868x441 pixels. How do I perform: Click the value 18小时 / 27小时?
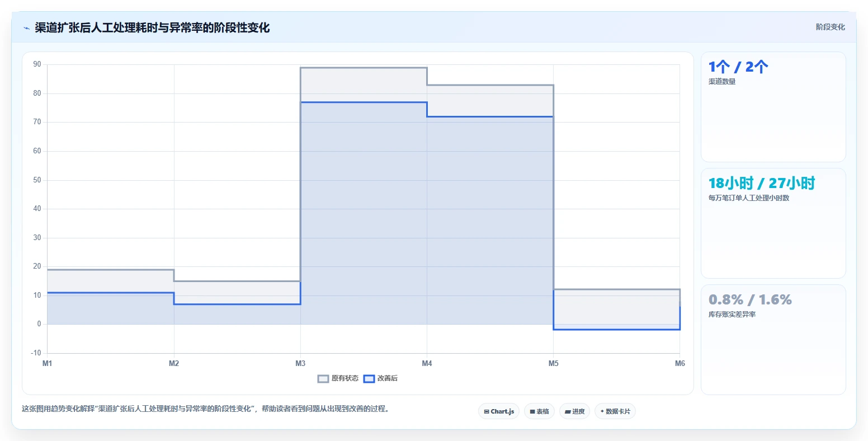click(762, 184)
